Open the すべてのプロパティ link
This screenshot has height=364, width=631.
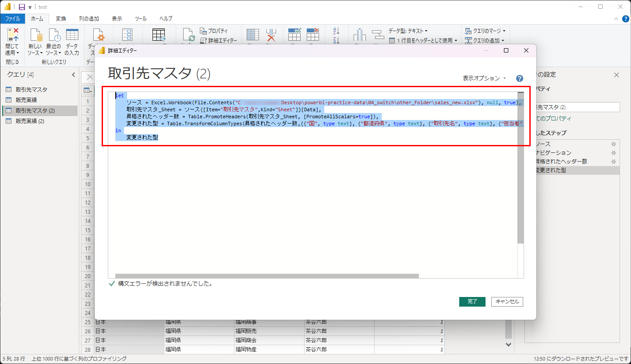[555, 119]
